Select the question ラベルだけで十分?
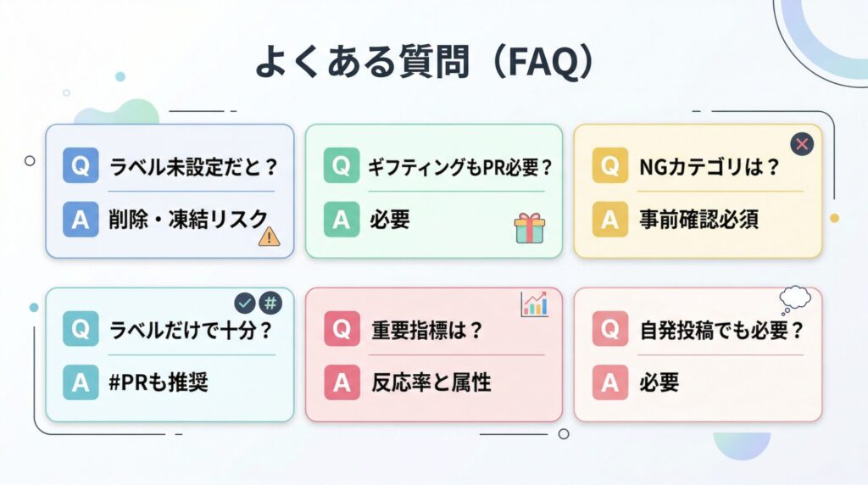The image size is (868, 485). point(191,330)
